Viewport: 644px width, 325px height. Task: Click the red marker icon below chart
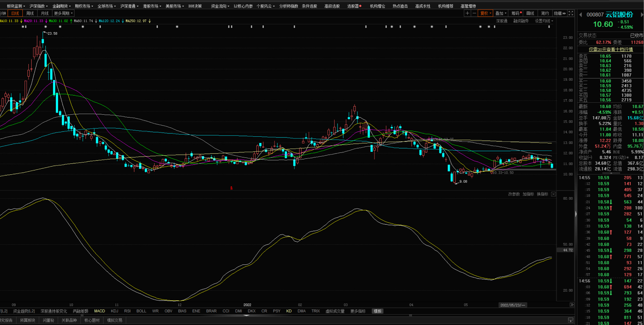(231, 187)
